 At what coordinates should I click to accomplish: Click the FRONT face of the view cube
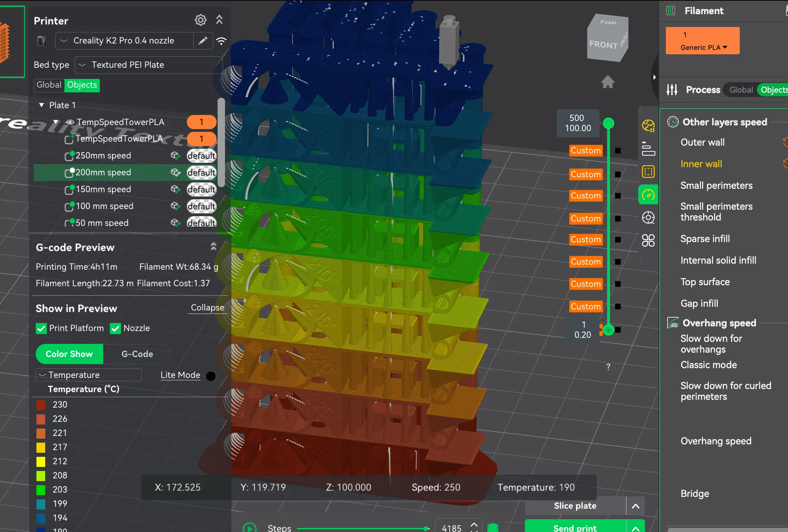[603, 45]
